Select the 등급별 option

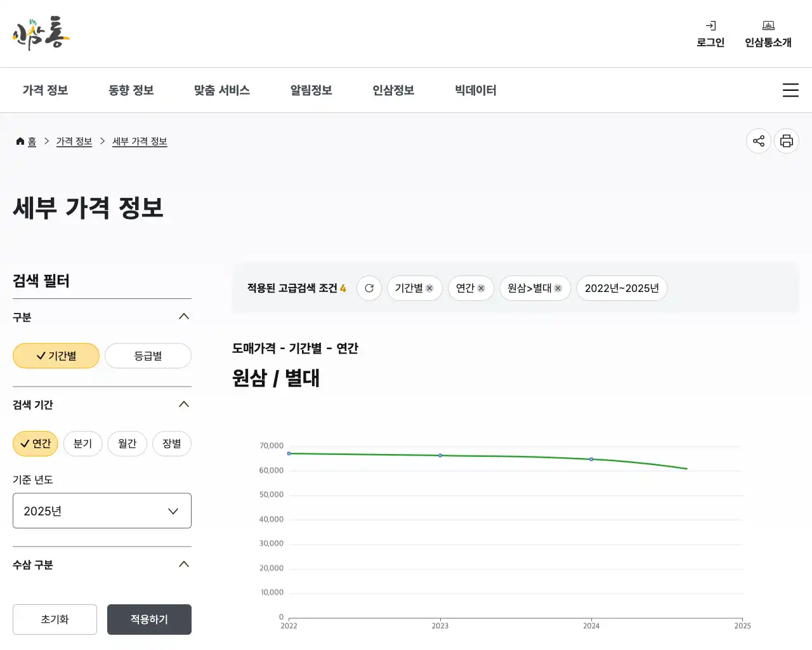click(148, 356)
